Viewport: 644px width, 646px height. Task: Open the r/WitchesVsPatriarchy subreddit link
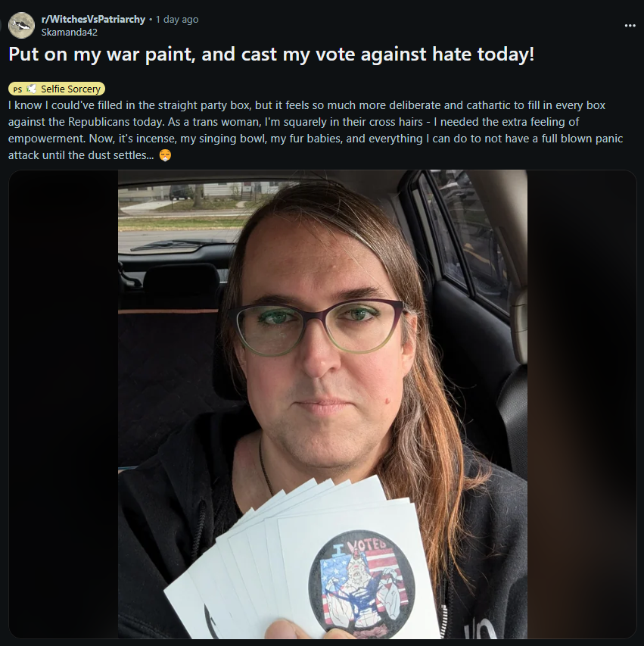point(93,20)
